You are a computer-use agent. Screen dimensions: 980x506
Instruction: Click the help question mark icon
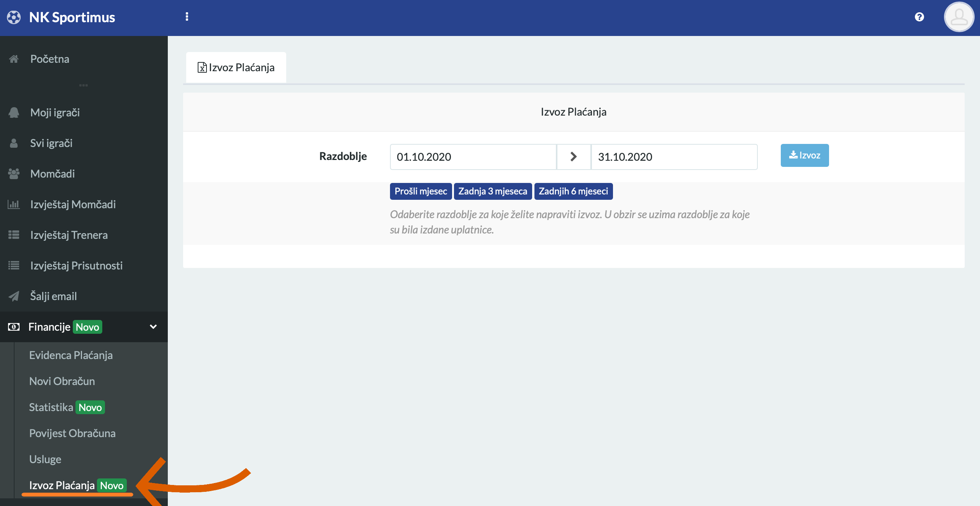coord(919,17)
